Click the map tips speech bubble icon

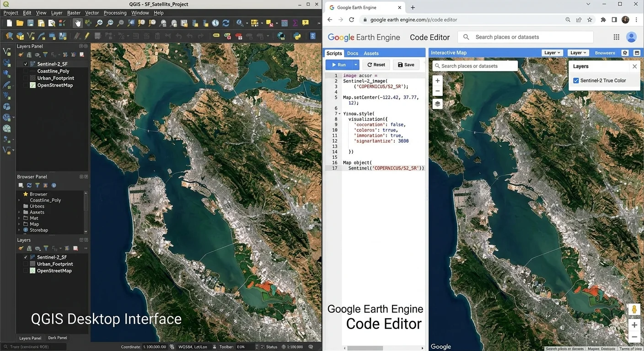pos(306,23)
